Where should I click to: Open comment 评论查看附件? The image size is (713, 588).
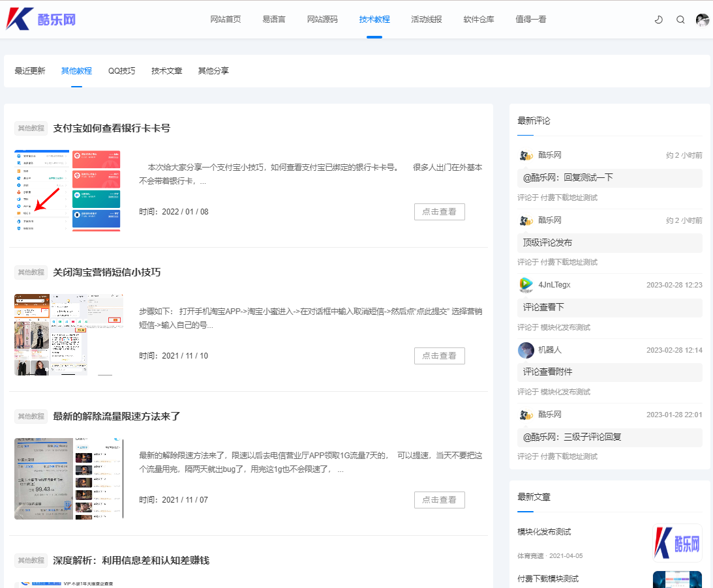(610, 372)
